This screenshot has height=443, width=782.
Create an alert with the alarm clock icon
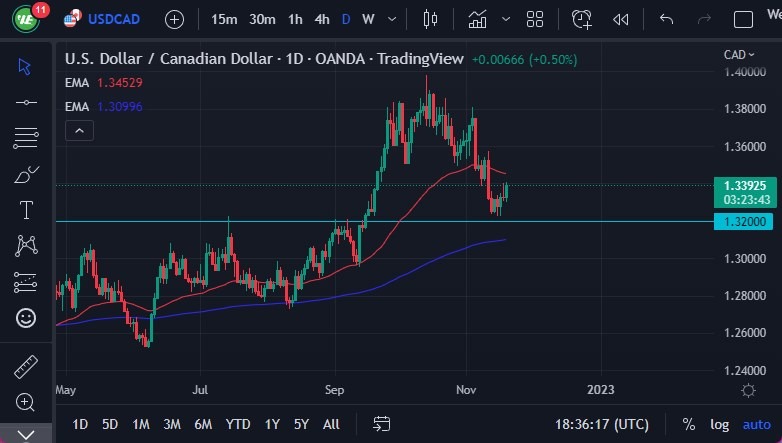(x=582, y=19)
